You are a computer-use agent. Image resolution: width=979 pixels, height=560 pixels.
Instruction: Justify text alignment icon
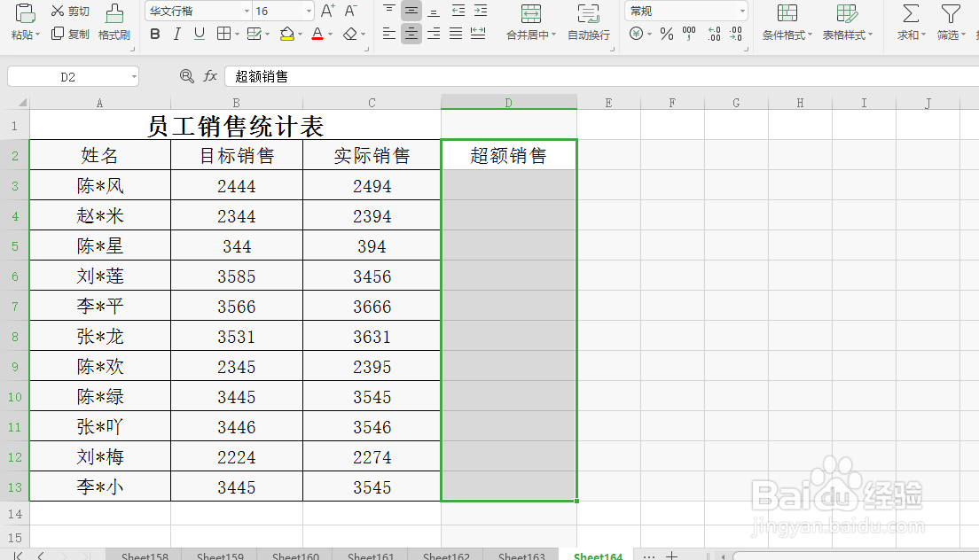tap(457, 34)
